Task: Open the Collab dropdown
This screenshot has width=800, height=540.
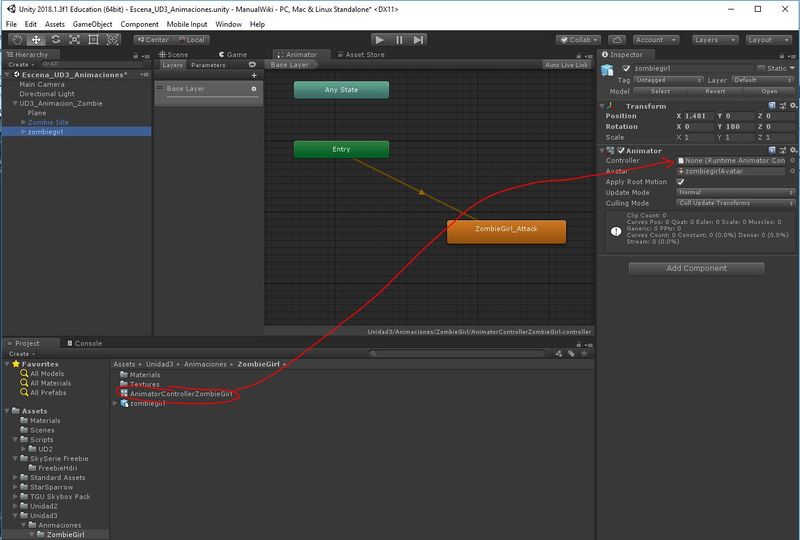Action: click(579, 40)
